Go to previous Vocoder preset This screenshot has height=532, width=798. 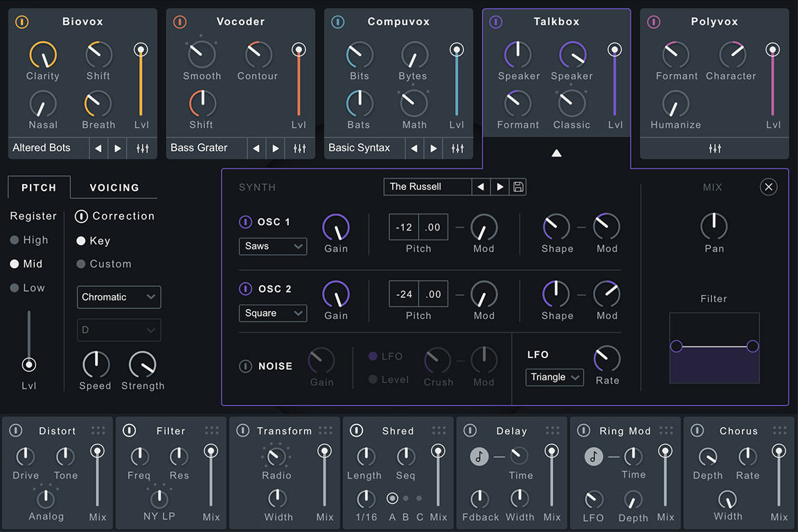click(x=256, y=148)
